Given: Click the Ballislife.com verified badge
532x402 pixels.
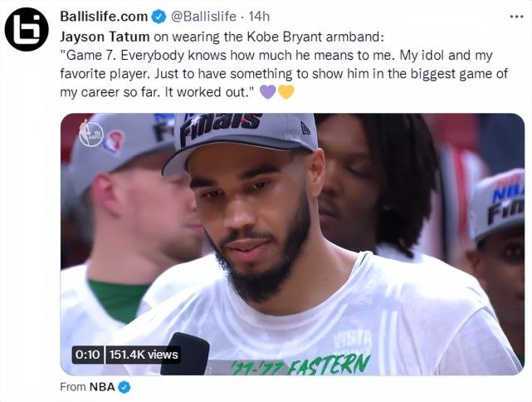Looking at the screenshot, I should coord(159,17).
